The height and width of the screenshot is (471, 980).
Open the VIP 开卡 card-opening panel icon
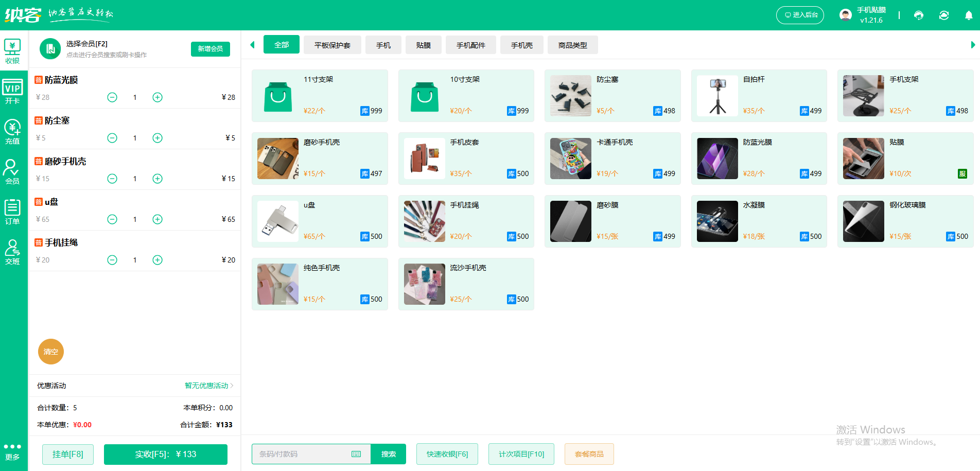(12, 90)
